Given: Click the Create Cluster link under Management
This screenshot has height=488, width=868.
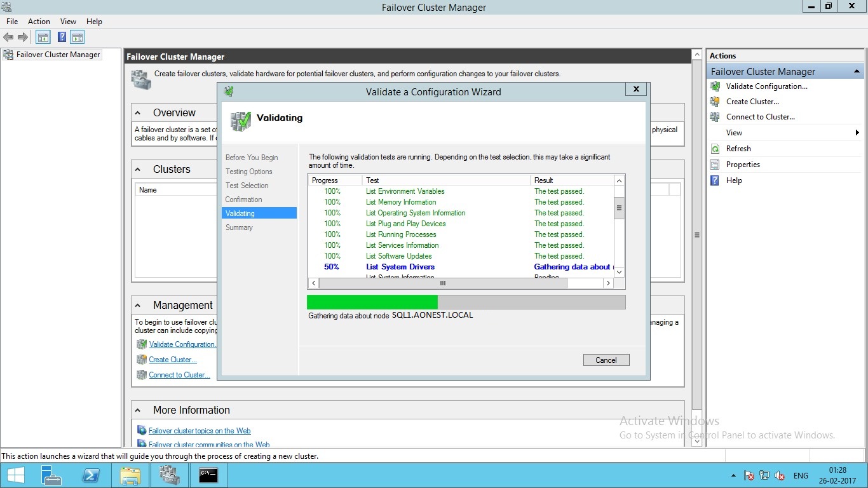Looking at the screenshot, I should coord(173,360).
